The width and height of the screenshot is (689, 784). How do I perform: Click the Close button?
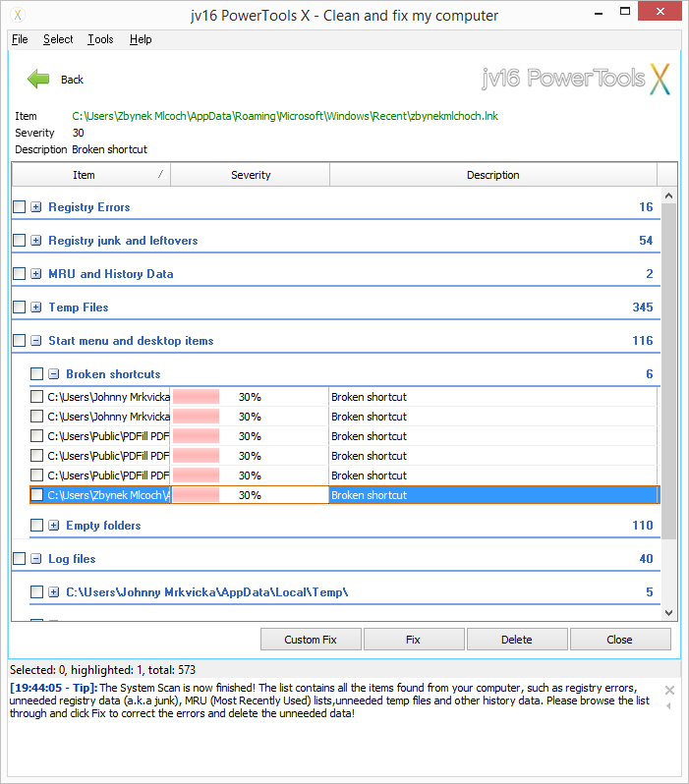point(620,640)
